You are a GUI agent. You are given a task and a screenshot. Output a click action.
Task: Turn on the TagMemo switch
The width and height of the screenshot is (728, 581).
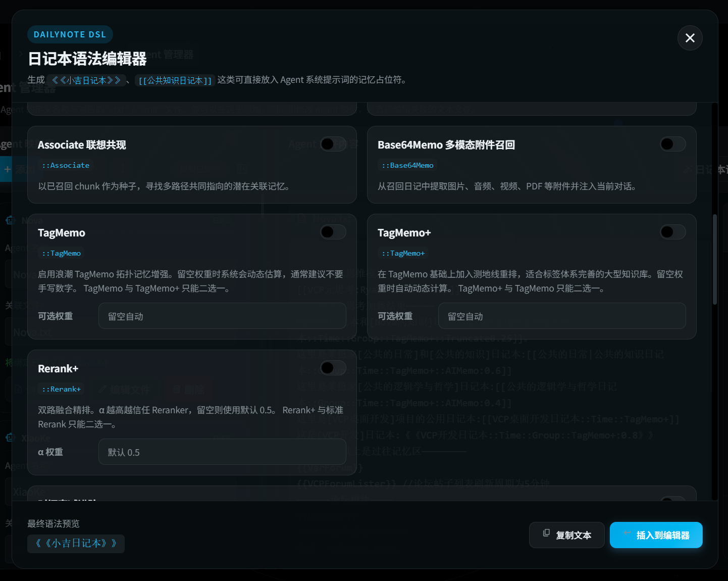point(333,232)
